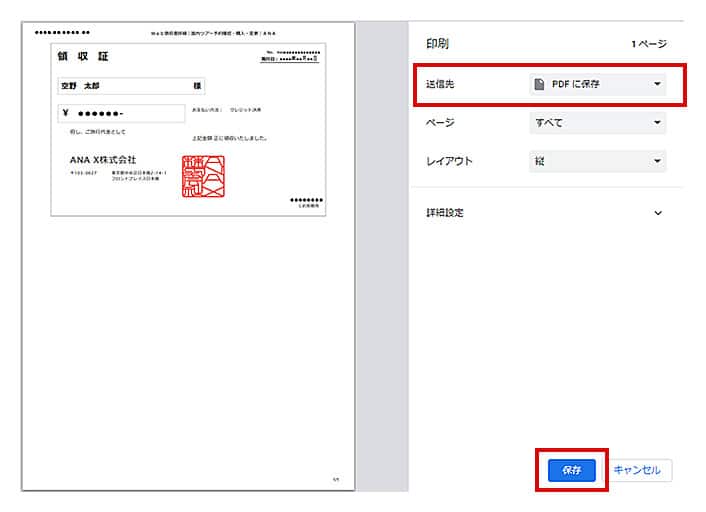
Task: Click the red company seal stamp in preview
Action: pyautogui.click(x=203, y=176)
